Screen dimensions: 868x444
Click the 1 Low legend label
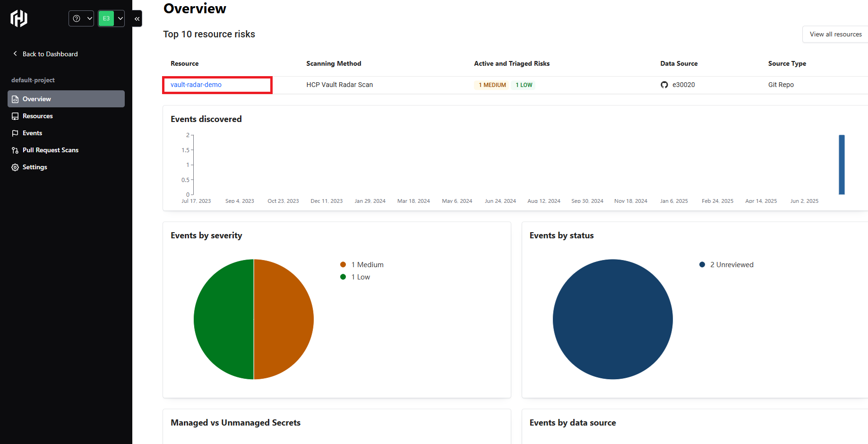tap(361, 277)
